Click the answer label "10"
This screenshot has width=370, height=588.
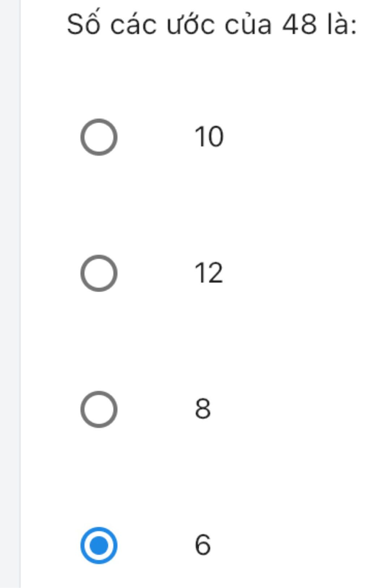209,137
